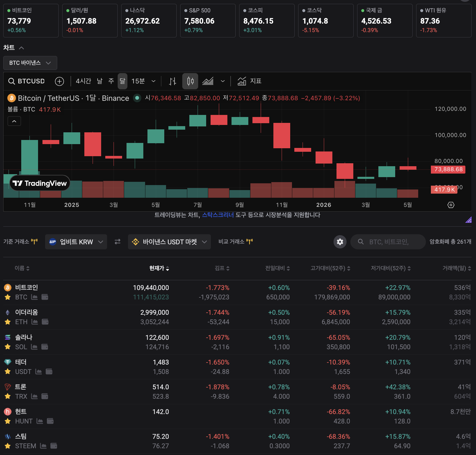Open the BTC wallet status icon

pyautogui.click(x=45, y=297)
